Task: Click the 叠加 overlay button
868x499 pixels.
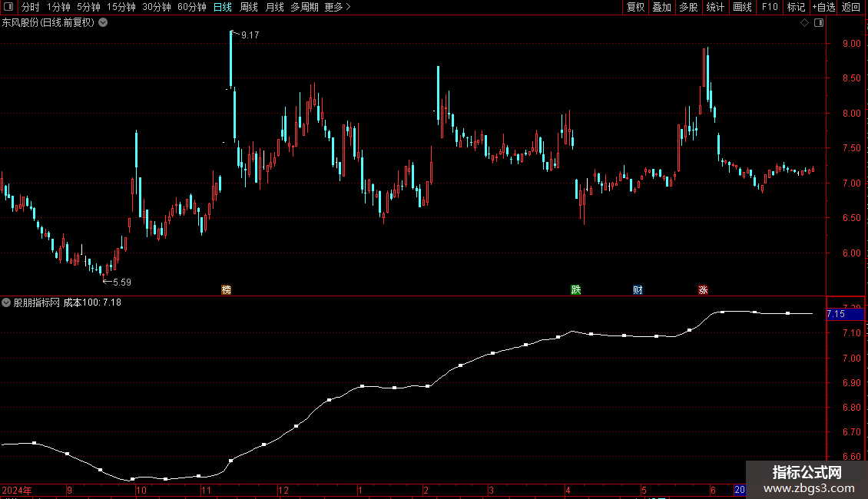Action: (661, 7)
